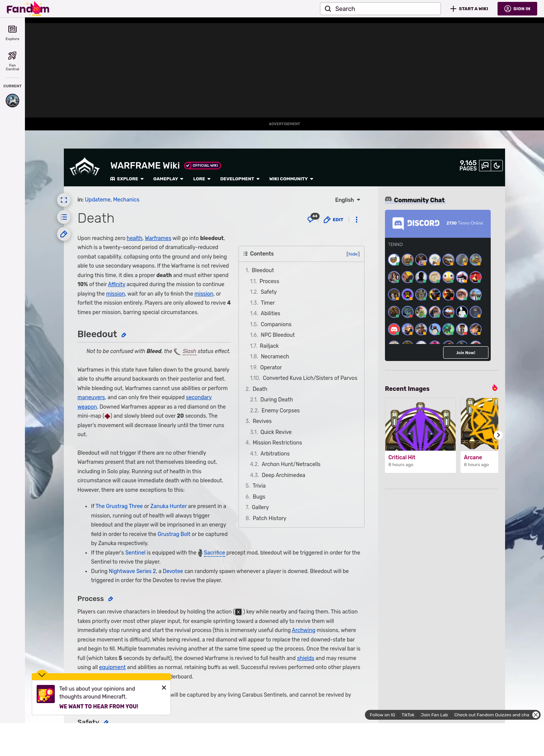Close the Minecraft survey popup
The height and width of the screenshot is (756, 544).
164,688
